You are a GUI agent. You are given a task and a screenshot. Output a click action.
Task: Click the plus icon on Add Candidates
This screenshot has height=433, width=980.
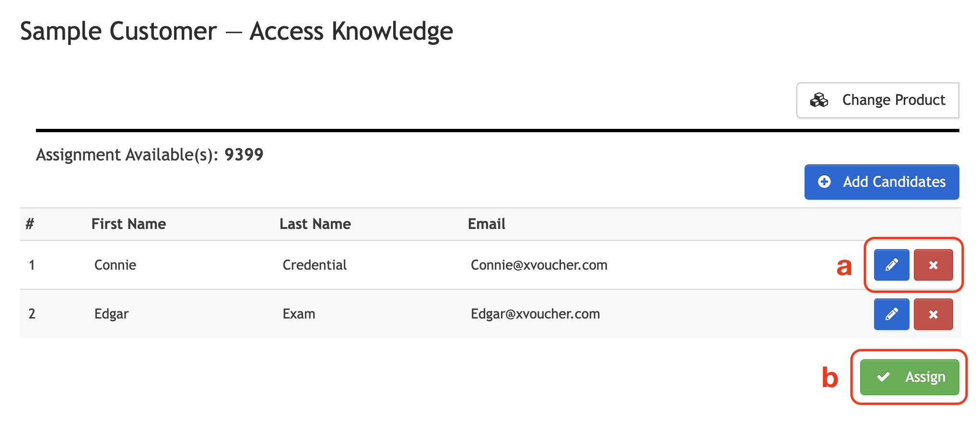coord(824,182)
